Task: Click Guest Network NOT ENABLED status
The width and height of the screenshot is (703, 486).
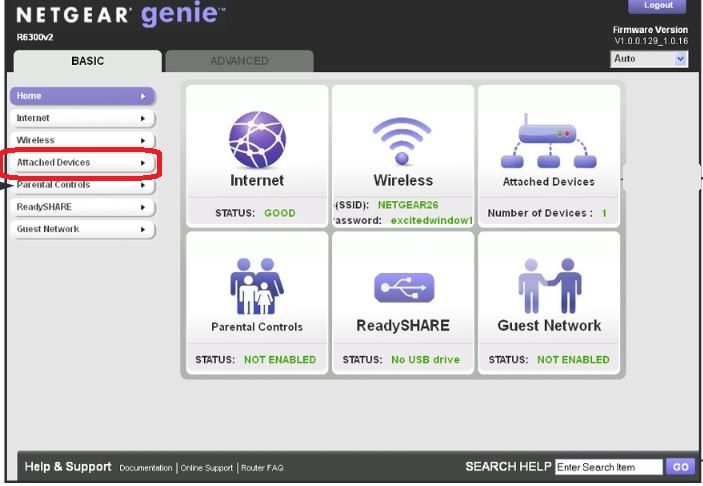Action: point(573,360)
